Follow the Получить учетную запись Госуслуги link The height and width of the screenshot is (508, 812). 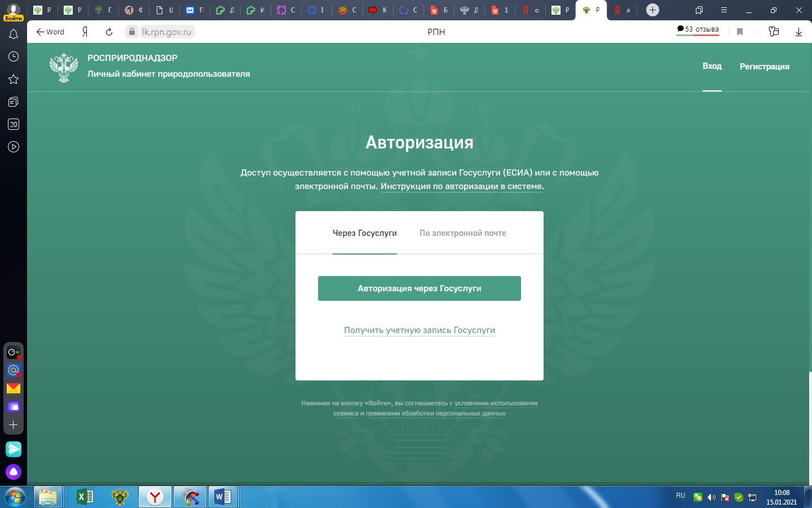coord(420,330)
